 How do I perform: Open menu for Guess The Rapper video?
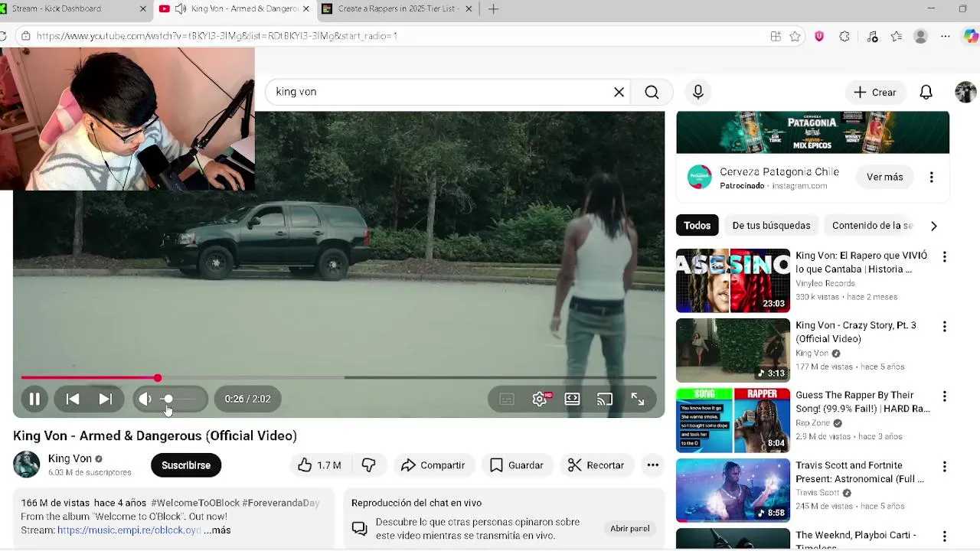click(x=944, y=396)
